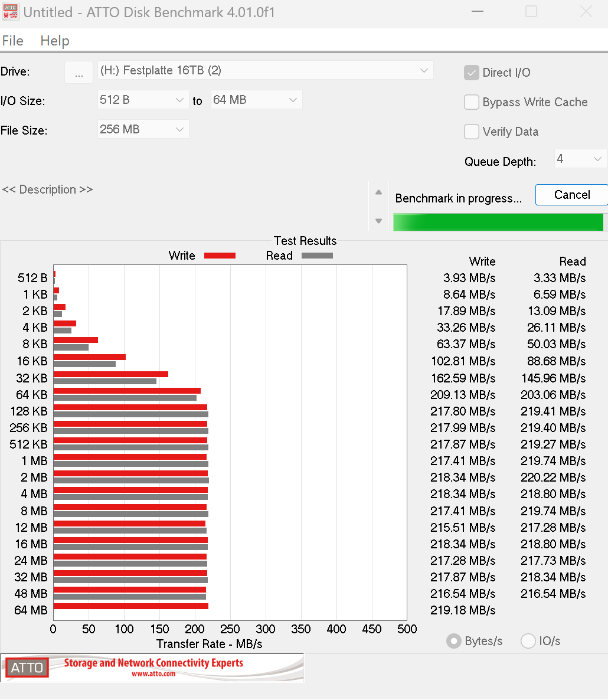This screenshot has width=608, height=700.
Task: Open the ATTO www.atto.com banner
Action: [x=153, y=668]
